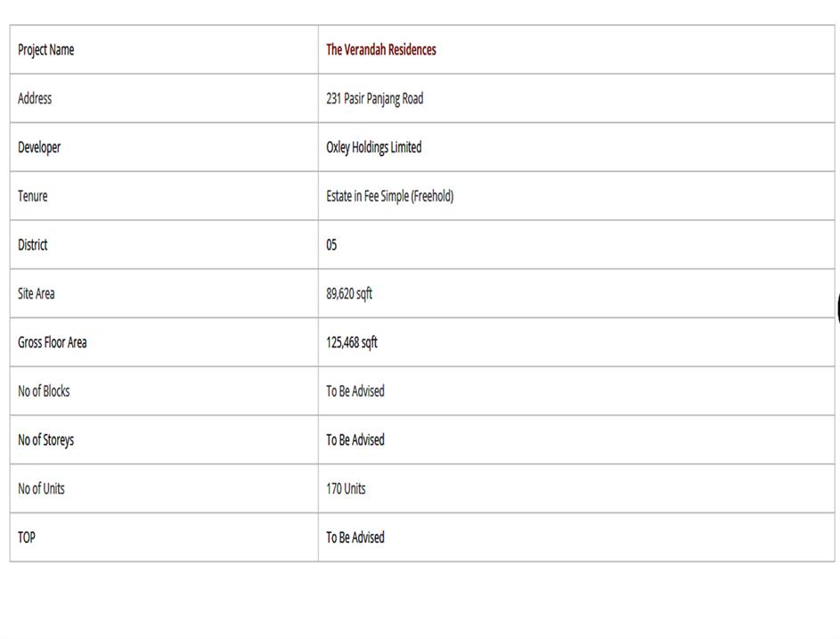Click the No of Blocks label
The height and width of the screenshot is (639, 840).
(44, 391)
